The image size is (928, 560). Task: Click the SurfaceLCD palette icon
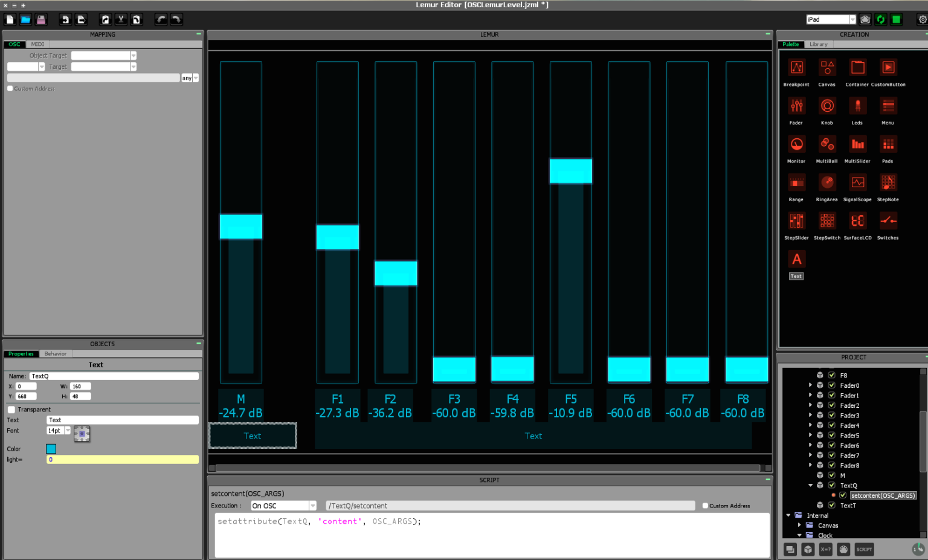[x=857, y=221]
